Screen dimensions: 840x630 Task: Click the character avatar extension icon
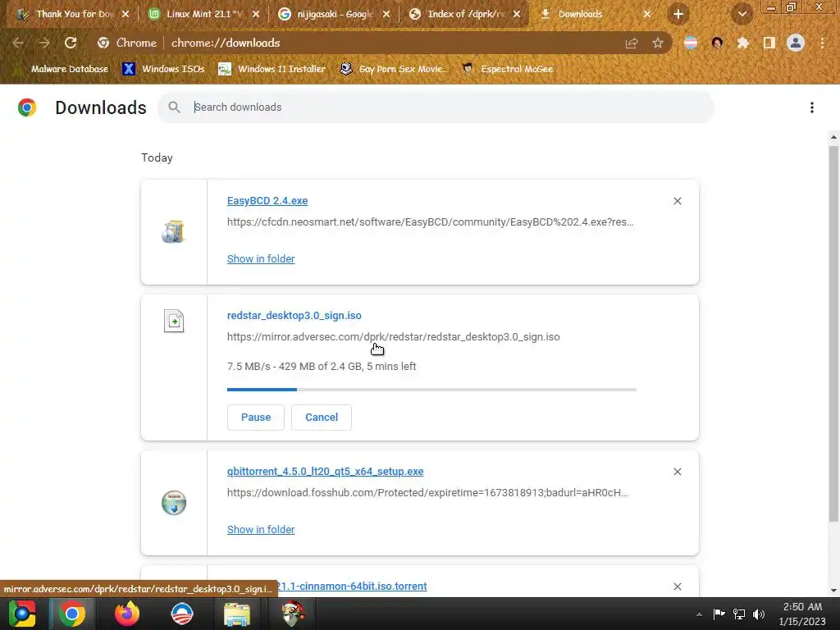click(x=717, y=43)
